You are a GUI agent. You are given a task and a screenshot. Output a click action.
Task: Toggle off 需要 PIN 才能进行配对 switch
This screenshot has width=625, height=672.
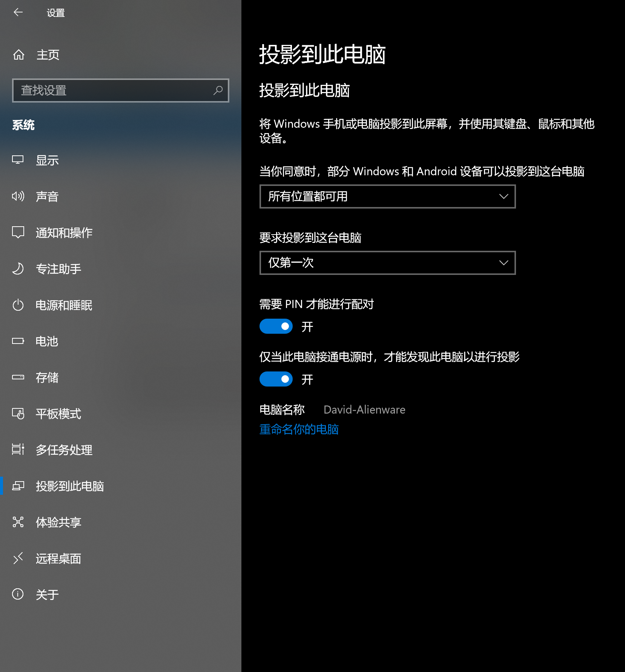276,326
